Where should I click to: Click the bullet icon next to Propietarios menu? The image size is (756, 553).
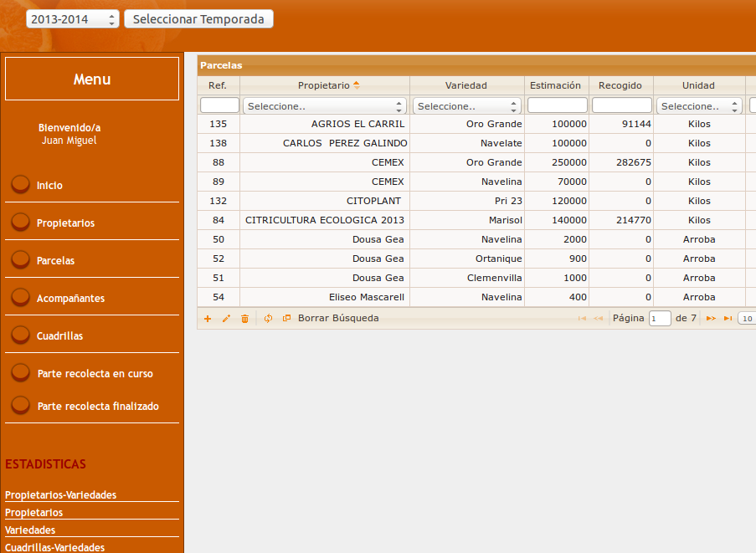point(20,222)
